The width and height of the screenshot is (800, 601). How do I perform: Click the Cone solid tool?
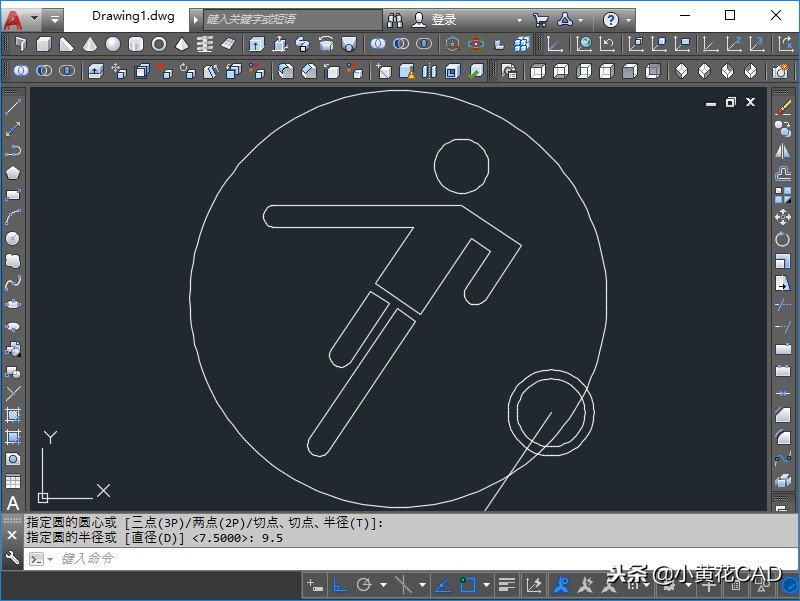[x=90, y=44]
